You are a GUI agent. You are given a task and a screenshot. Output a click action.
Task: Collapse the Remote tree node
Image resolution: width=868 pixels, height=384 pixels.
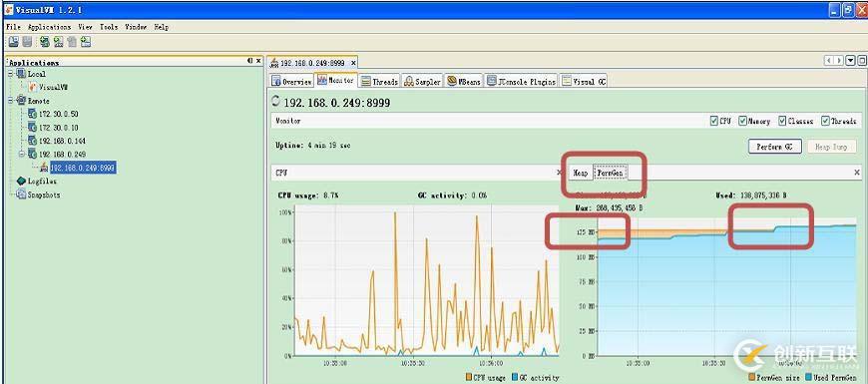click(x=11, y=100)
